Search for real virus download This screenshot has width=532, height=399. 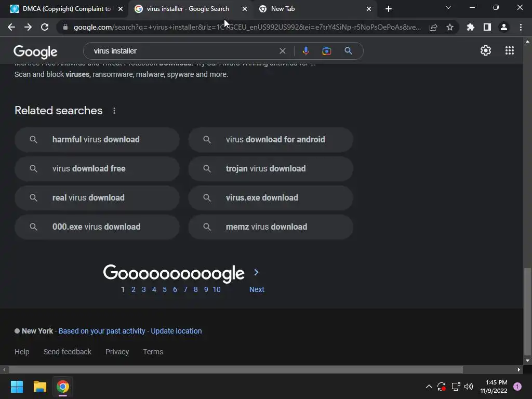97,198
